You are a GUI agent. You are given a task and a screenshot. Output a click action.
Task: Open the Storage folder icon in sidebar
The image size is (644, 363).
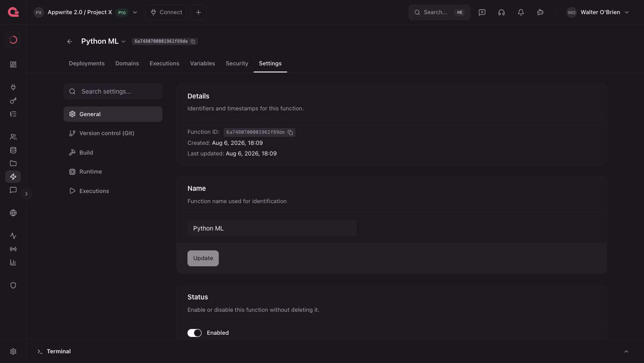(x=13, y=163)
